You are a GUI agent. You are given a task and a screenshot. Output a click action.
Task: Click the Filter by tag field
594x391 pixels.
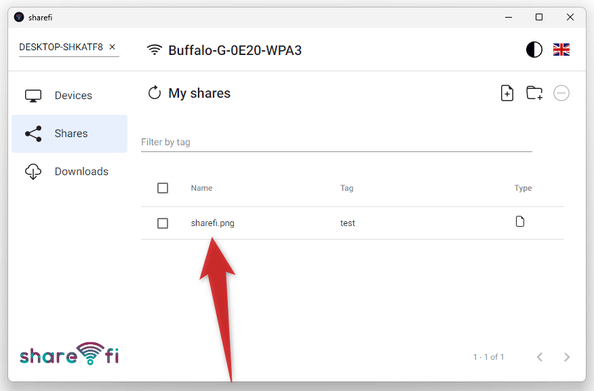coord(336,142)
